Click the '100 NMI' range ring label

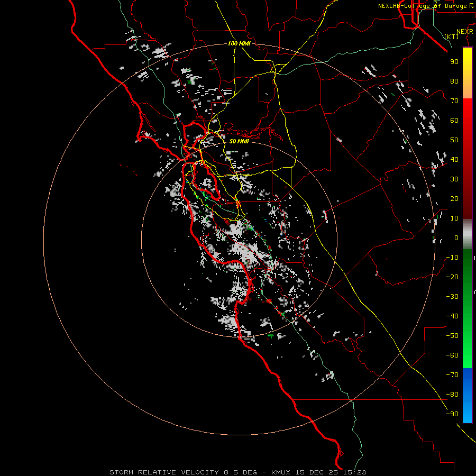tap(239, 43)
